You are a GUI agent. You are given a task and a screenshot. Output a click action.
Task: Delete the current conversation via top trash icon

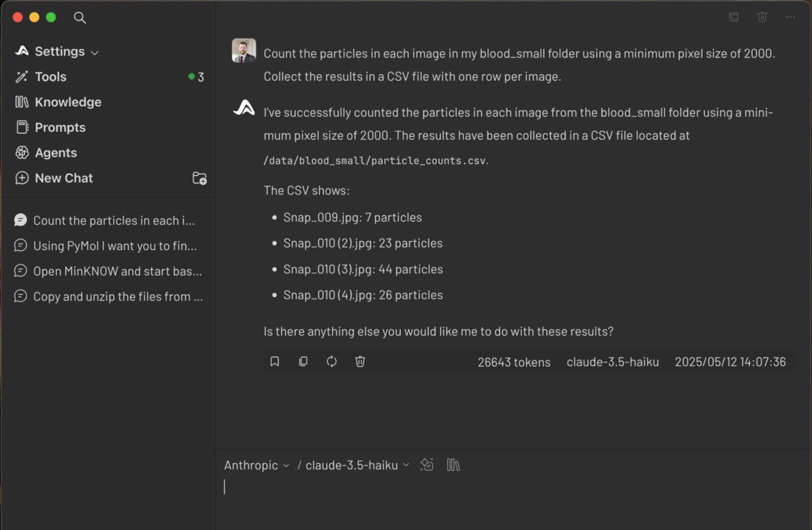pyautogui.click(x=762, y=17)
